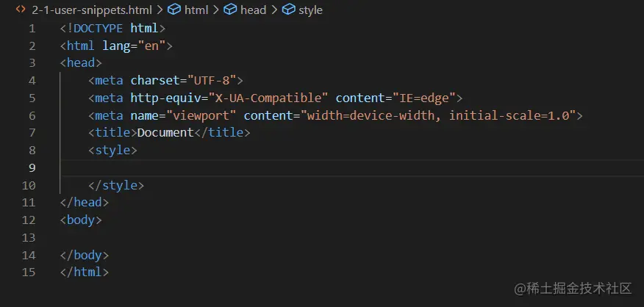Click the HTML file icon in breadcrumb
644x307 pixels.
[x=21, y=10]
